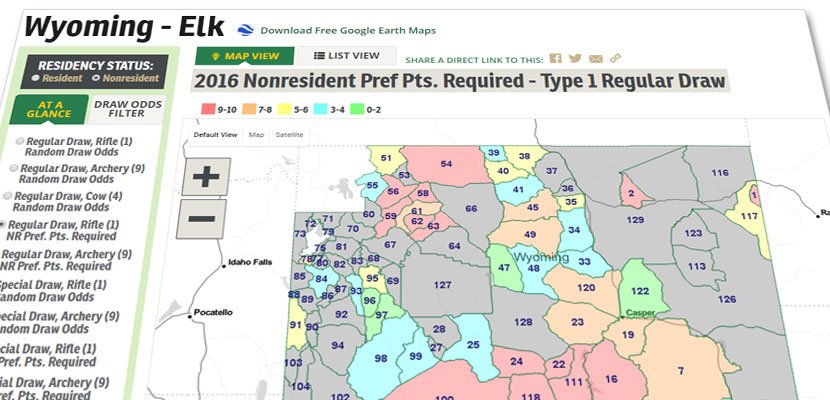Screen dimensions: 830x400
Task: Zoom out with the minus button
Action: [x=201, y=219]
